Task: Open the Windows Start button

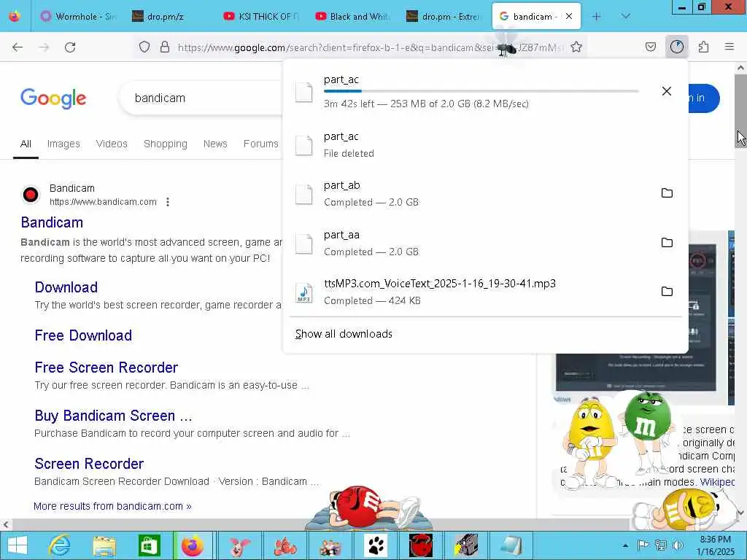Action: [18, 545]
